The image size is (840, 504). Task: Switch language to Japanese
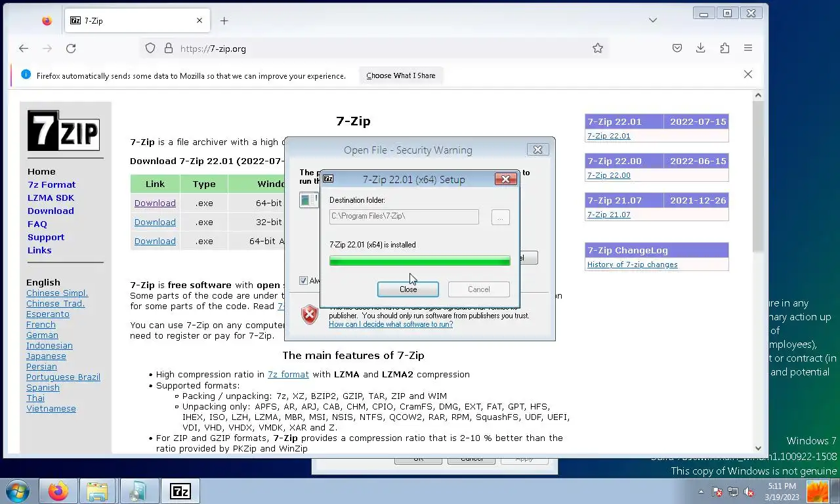[46, 356]
